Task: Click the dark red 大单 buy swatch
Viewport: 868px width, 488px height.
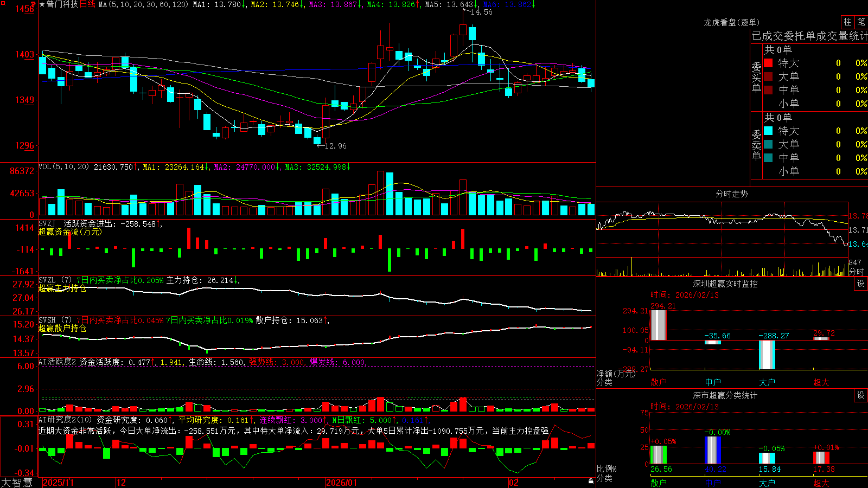Action: click(x=768, y=76)
